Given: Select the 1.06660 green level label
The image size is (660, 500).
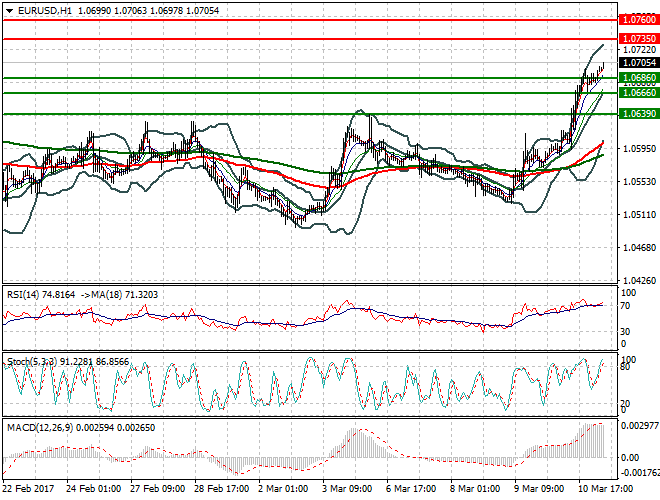Looking at the screenshot, I should pos(639,93).
